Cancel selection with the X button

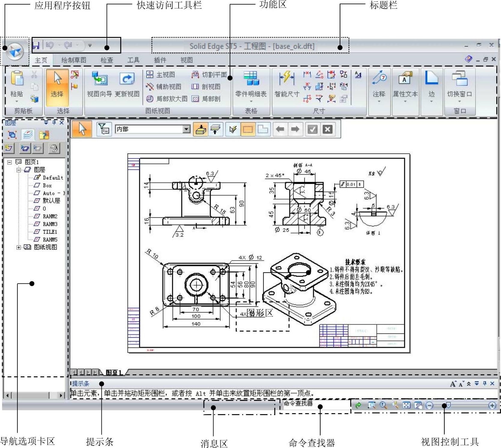pyautogui.click(x=327, y=129)
